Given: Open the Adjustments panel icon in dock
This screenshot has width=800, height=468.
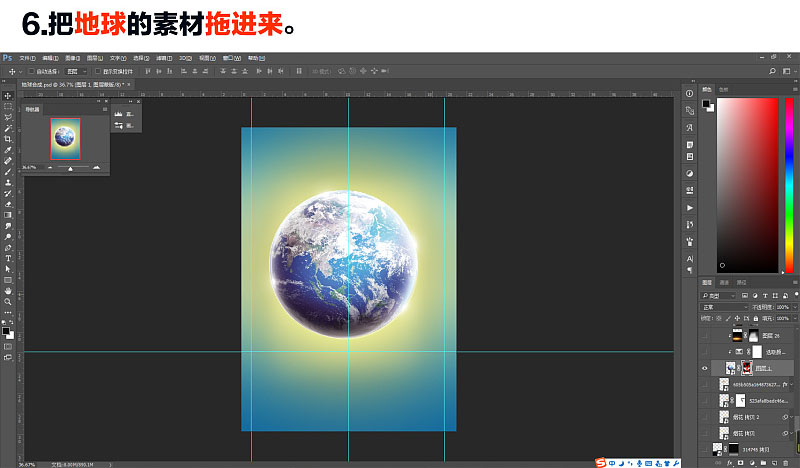Looking at the screenshot, I should [689, 173].
